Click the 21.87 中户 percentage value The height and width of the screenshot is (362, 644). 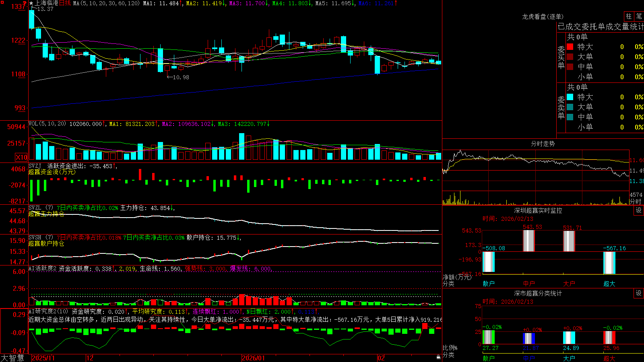click(x=531, y=348)
